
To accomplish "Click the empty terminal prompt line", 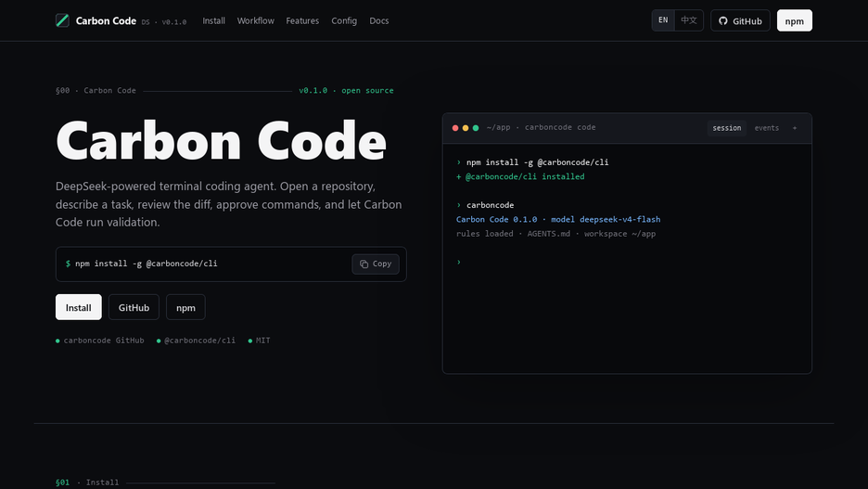I will (x=459, y=262).
